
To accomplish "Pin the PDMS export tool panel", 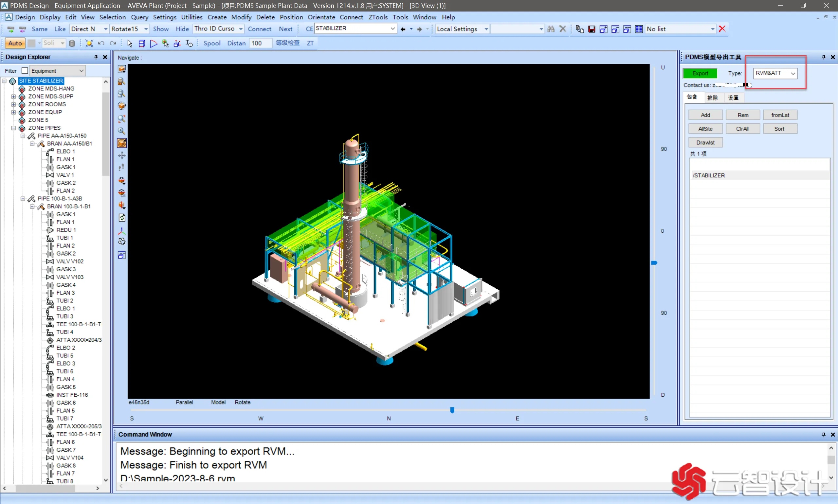I will tap(823, 57).
